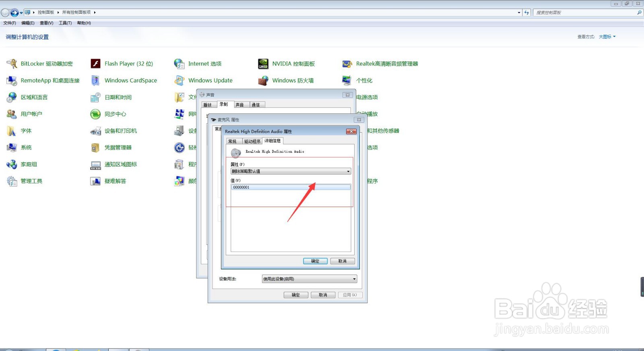Click the address bar refresh icon
This screenshot has width=644, height=351.
tap(526, 12)
